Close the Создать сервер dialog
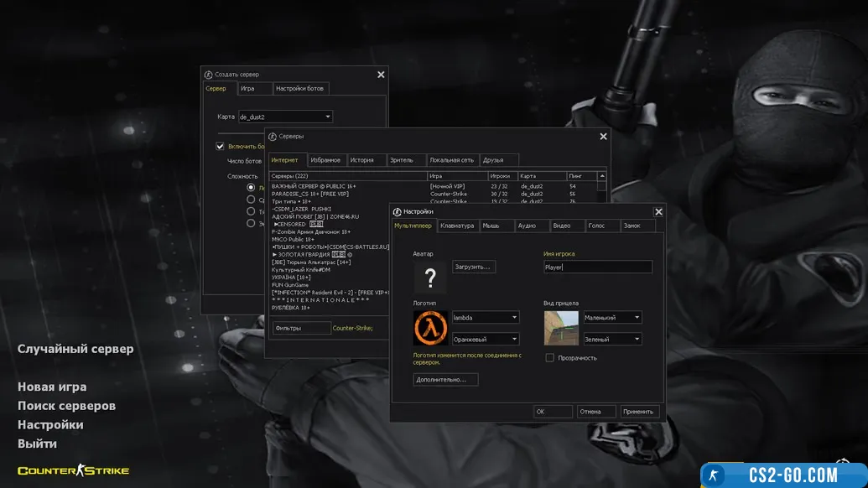Image resolution: width=868 pixels, height=488 pixels. tap(381, 75)
